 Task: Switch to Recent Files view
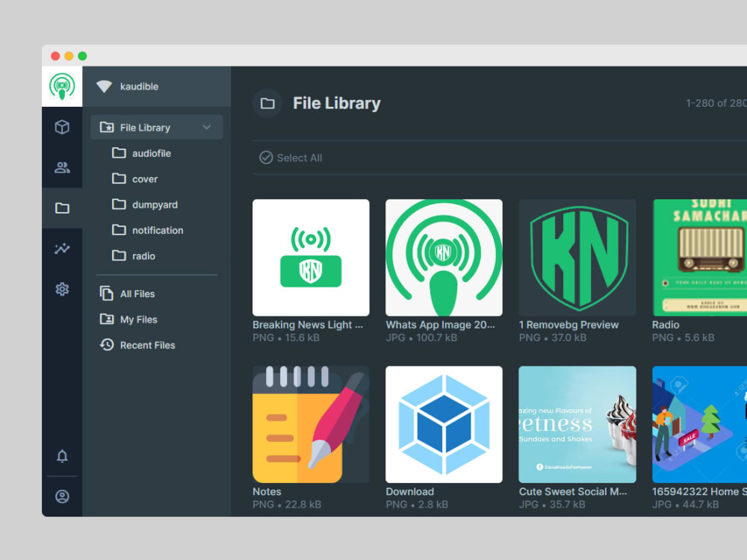[x=149, y=345]
